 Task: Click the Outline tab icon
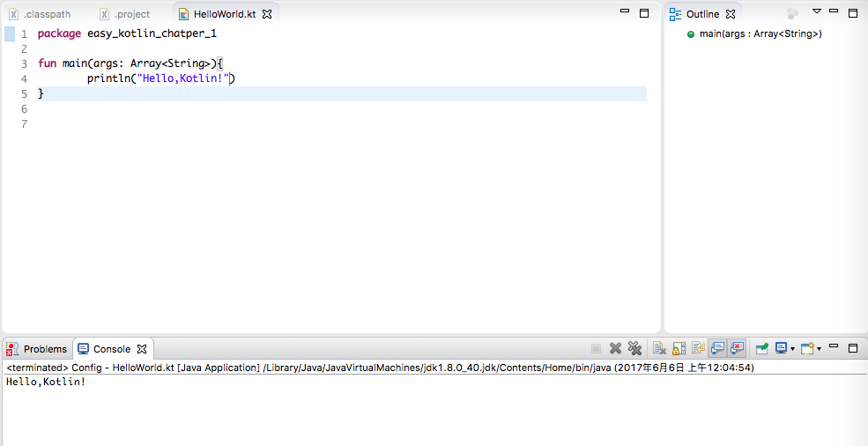(x=675, y=14)
